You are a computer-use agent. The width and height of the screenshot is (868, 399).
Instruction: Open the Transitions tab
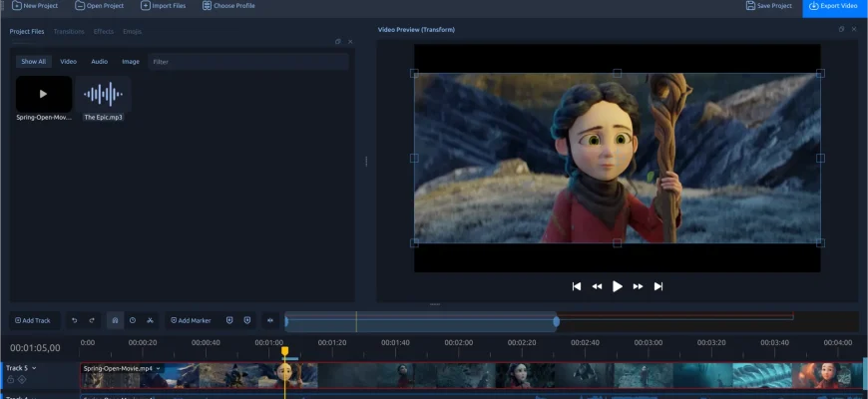pyautogui.click(x=69, y=32)
